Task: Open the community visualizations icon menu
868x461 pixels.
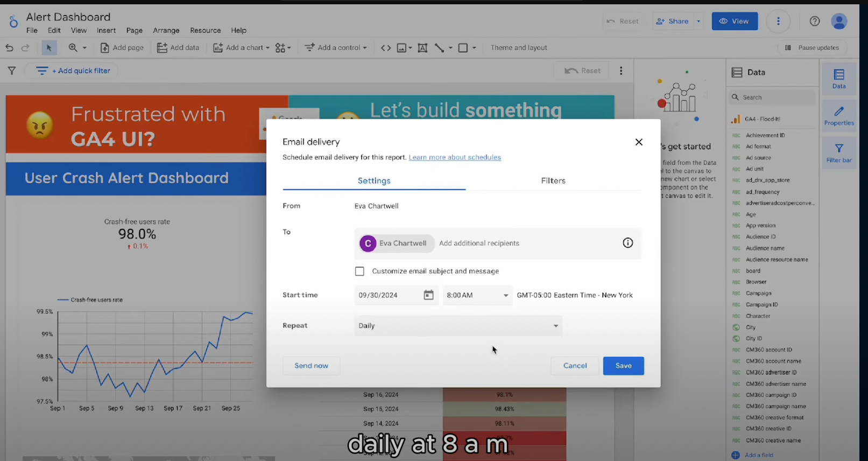Action: click(x=283, y=48)
